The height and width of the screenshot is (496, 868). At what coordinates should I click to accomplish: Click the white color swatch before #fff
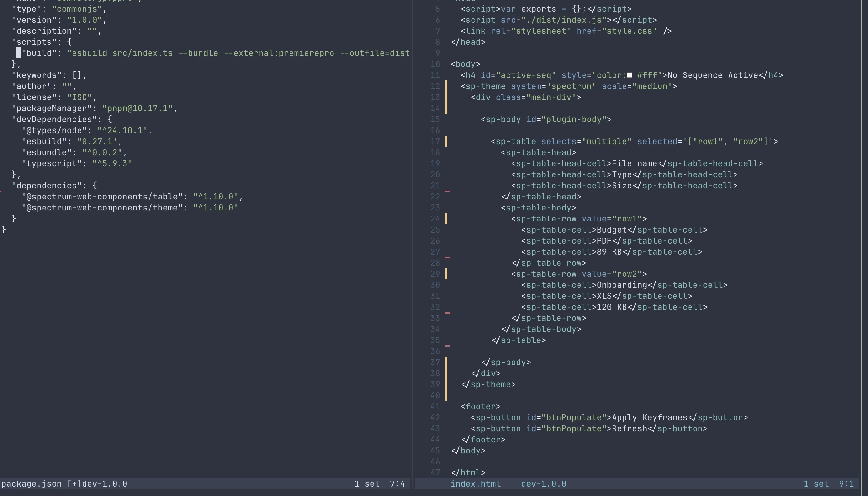(630, 75)
